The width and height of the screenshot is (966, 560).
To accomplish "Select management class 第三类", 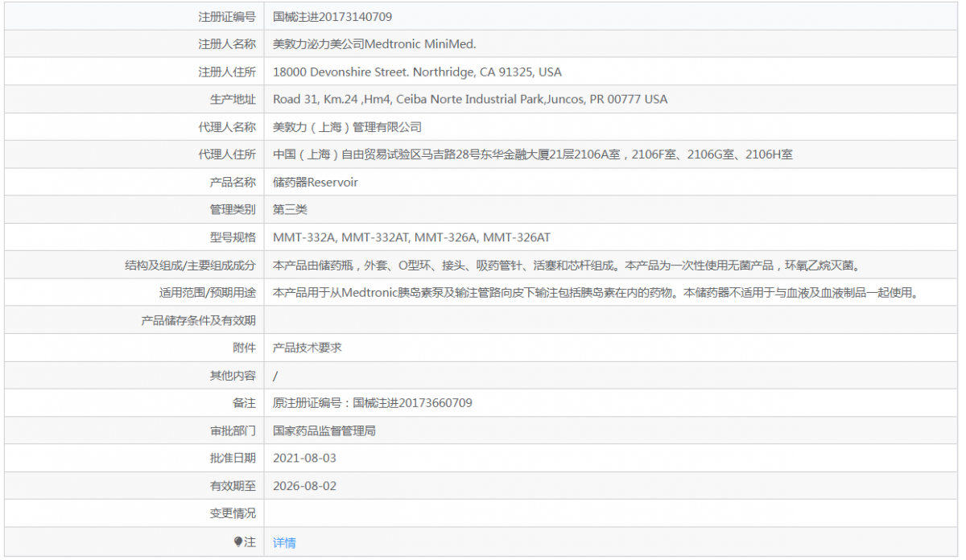I will coord(290,209).
